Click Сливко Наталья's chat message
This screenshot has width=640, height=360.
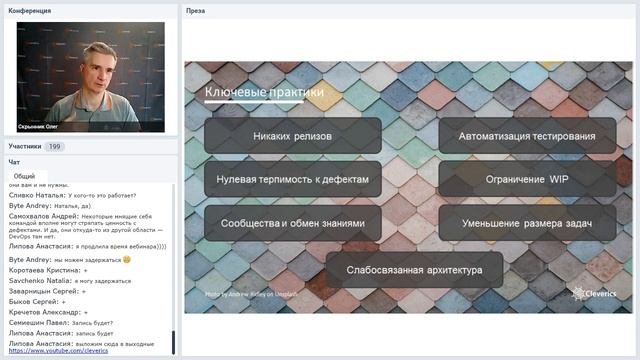tap(73, 196)
